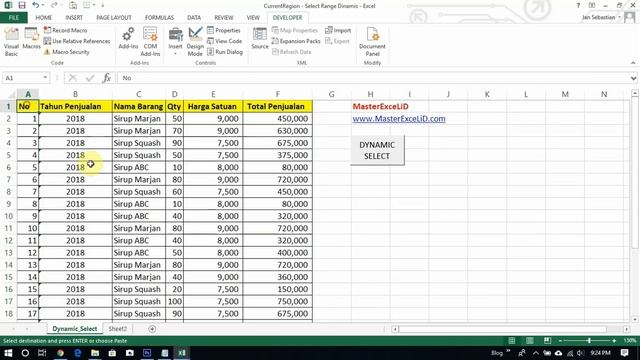Click the DYNAMIC SELECT button
Viewport: 640px width, 360px height.
pos(377,150)
